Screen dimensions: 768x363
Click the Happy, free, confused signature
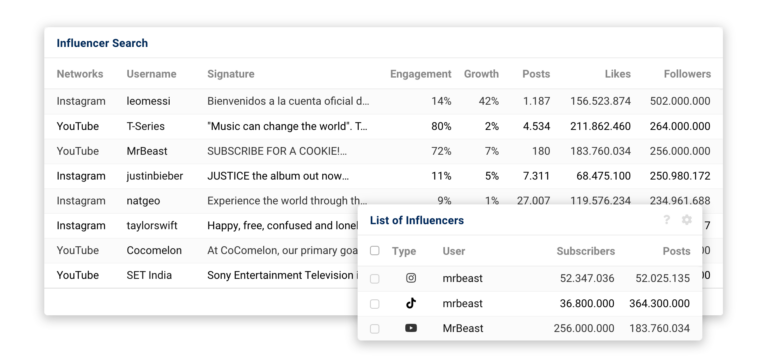282,226
